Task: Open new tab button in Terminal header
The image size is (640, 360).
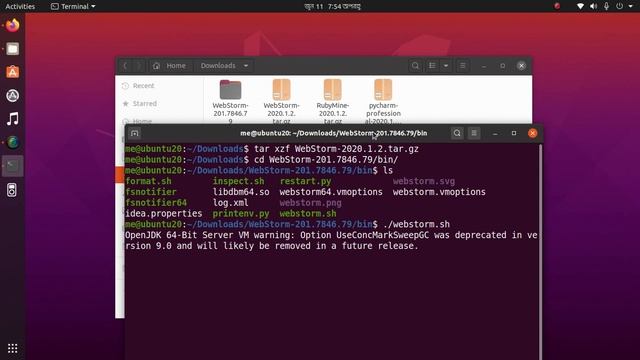Action: [x=135, y=133]
